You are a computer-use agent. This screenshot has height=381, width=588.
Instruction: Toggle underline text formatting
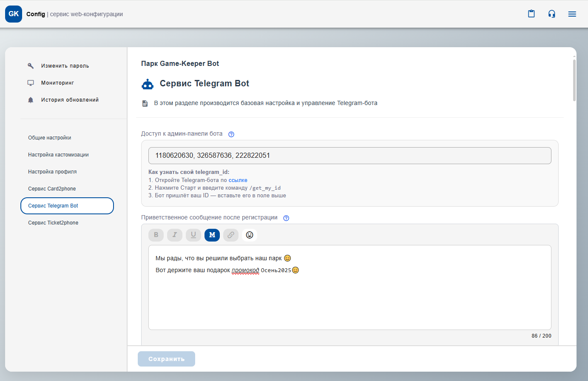[193, 235]
